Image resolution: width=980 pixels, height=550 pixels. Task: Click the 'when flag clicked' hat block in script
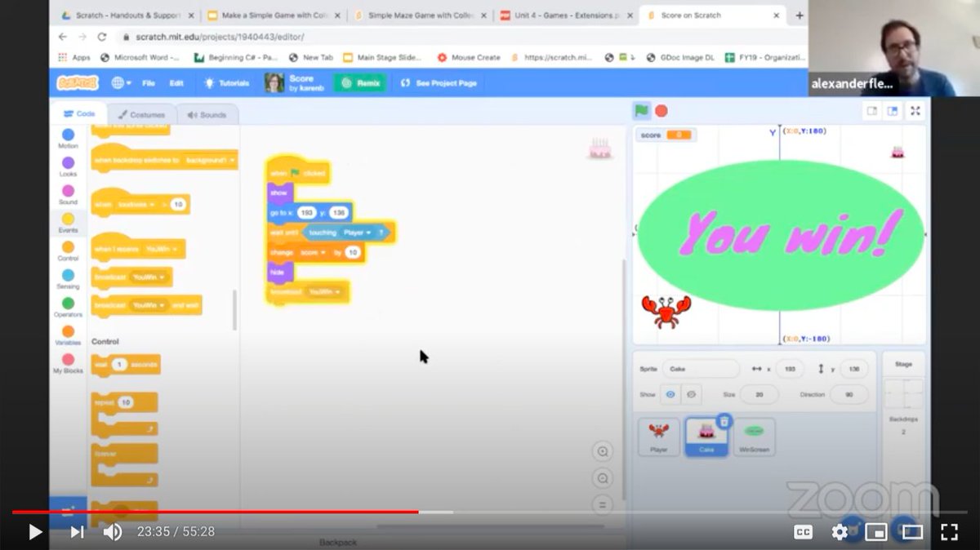click(x=298, y=171)
